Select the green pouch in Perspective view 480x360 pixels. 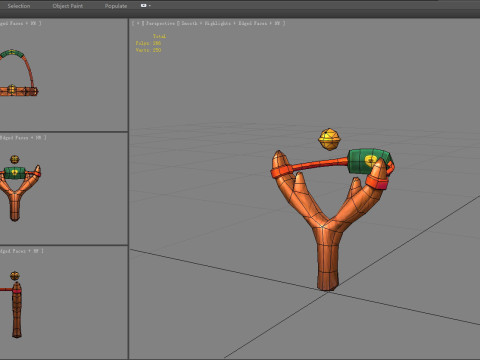point(362,162)
